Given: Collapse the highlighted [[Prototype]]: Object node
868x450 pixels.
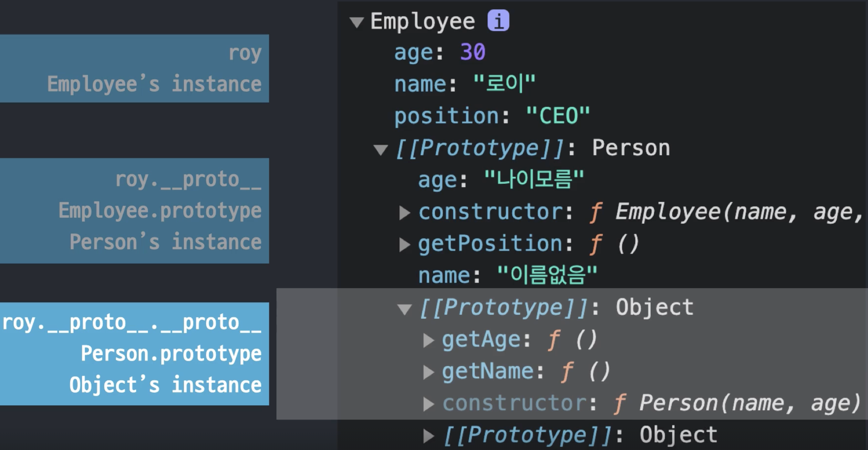Looking at the screenshot, I should point(404,309).
